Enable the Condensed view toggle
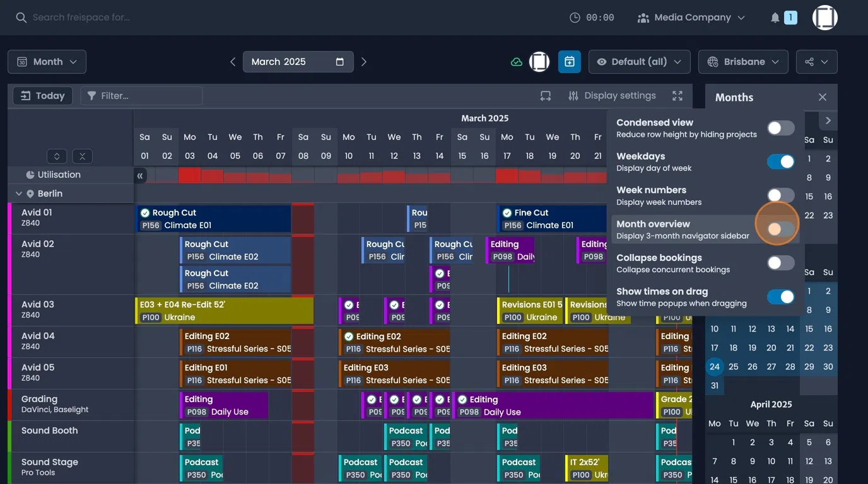The image size is (868, 484). coord(780,127)
